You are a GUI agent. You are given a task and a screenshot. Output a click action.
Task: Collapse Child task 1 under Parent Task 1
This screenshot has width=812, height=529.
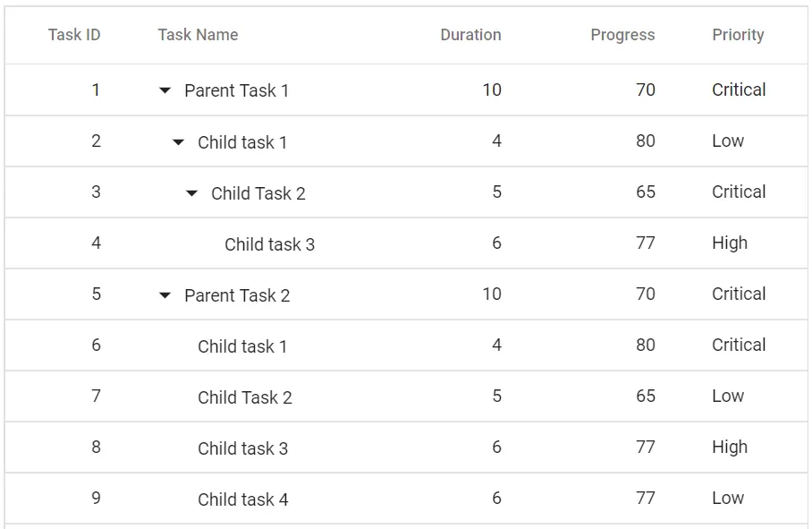tap(176, 141)
